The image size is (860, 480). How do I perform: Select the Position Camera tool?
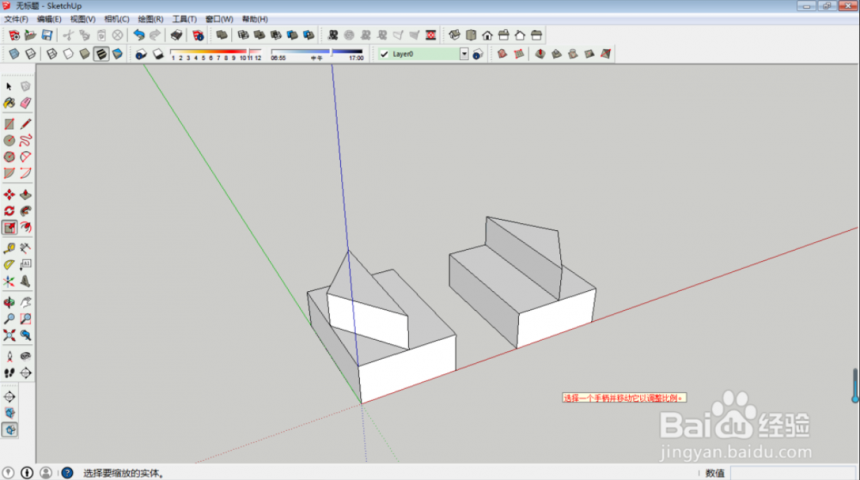point(9,357)
